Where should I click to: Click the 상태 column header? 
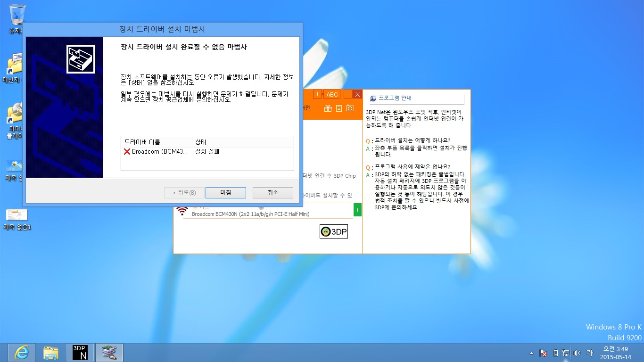point(242,142)
